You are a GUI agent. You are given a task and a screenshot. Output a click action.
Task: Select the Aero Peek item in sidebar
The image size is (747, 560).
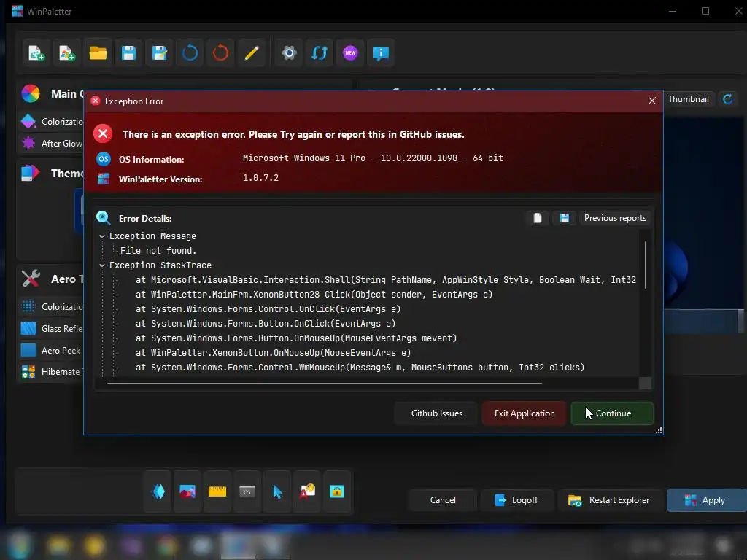[x=52, y=351]
